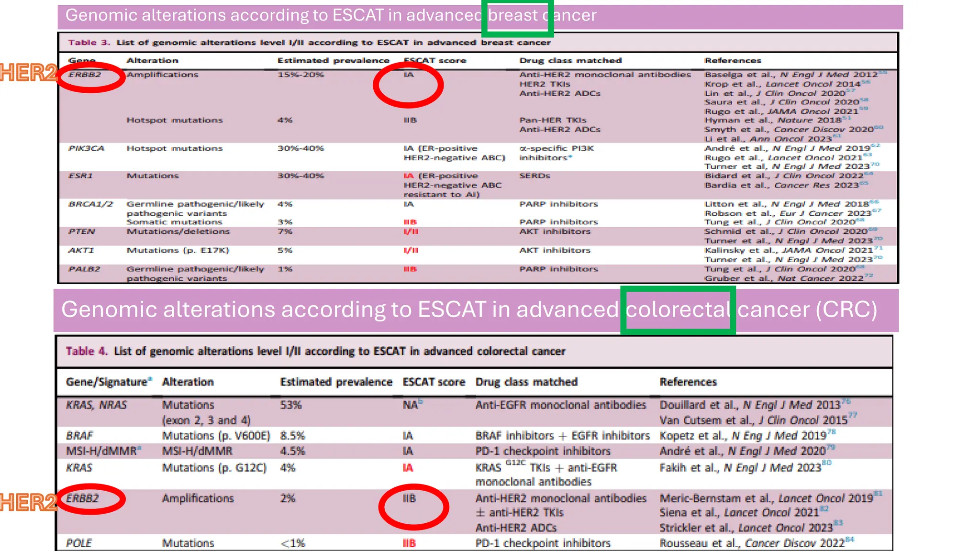Viewport: 980px width, 551px height.
Task: Select the Mutations (p. G12C) alteration
Action: coord(214,468)
